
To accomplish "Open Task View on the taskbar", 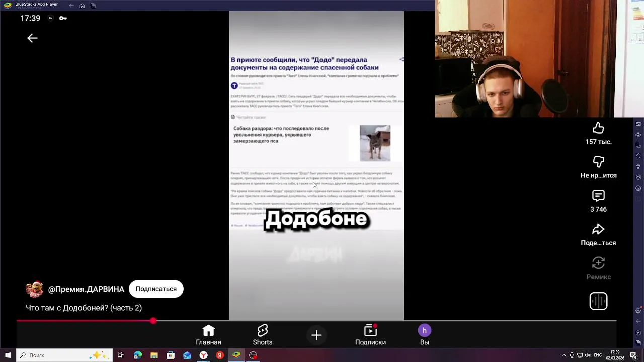I will 121,355.
